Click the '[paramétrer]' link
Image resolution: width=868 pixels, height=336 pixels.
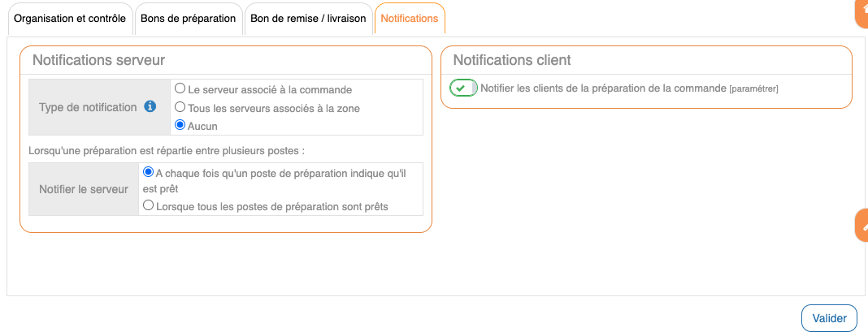753,88
